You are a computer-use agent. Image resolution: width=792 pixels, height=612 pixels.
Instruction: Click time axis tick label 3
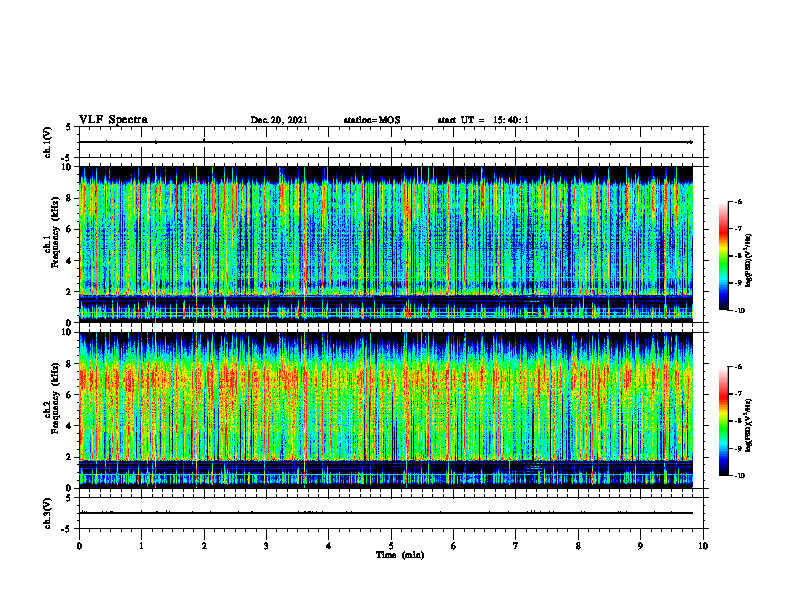(x=266, y=546)
